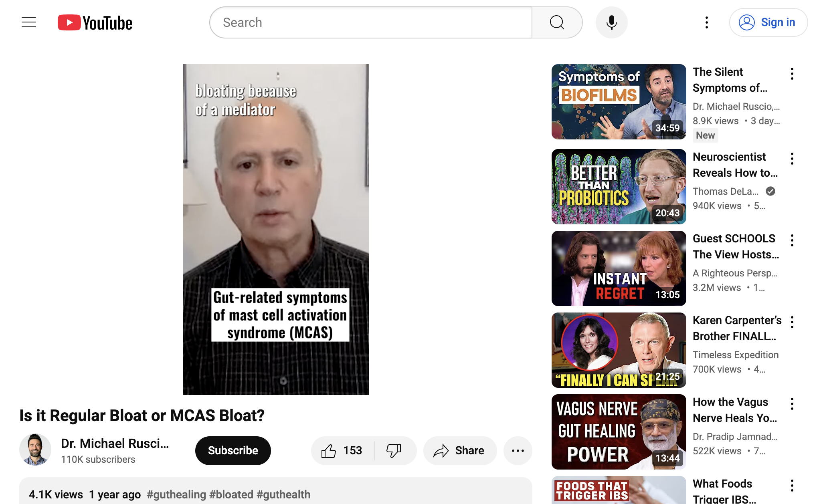Viewport: 821px width, 504px height.
Task: Click the #guthealth hashtag
Action: point(283,494)
